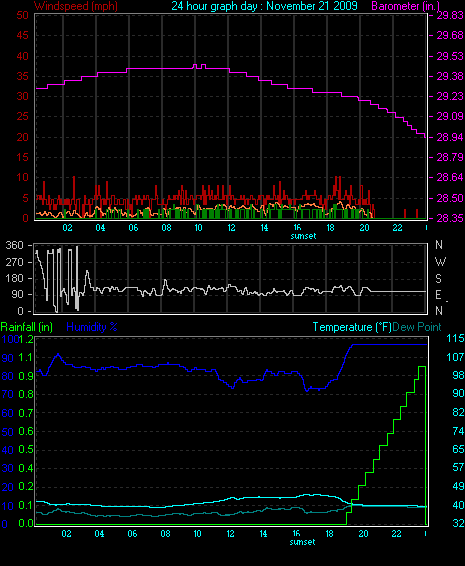Click 'sunset' under the windspeed chart
465x566 pixels.
pyautogui.click(x=303, y=236)
